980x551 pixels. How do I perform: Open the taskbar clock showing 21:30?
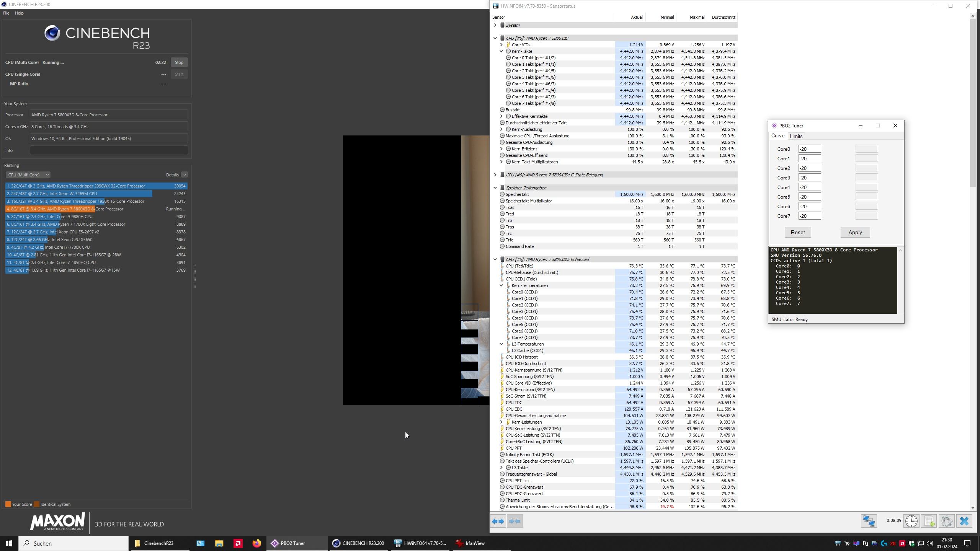pyautogui.click(x=947, y=543)
